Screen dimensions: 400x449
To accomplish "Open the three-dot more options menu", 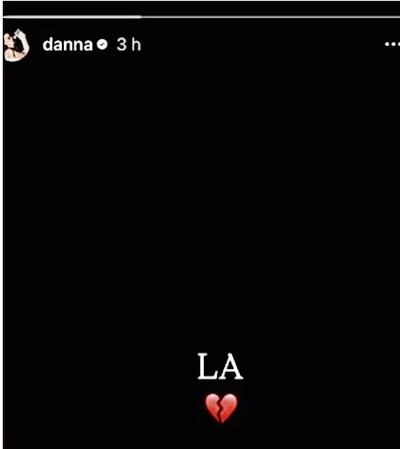I will click(392, 44).
